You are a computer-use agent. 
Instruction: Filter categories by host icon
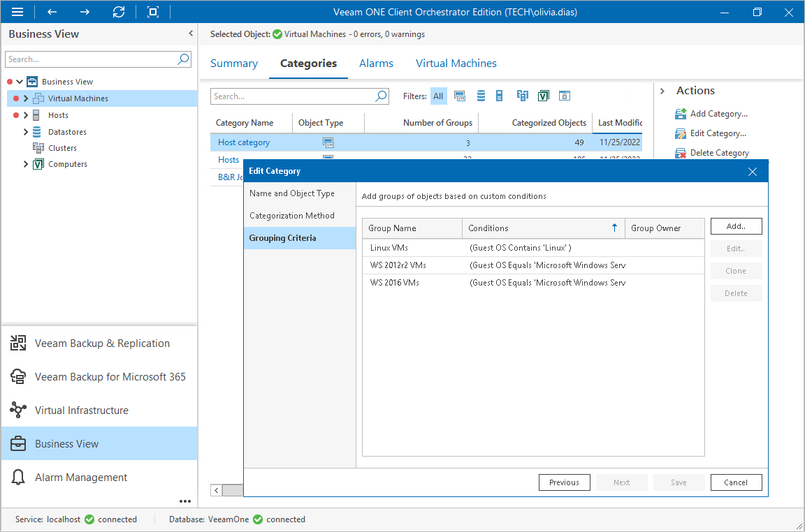[x=499, y=96]
